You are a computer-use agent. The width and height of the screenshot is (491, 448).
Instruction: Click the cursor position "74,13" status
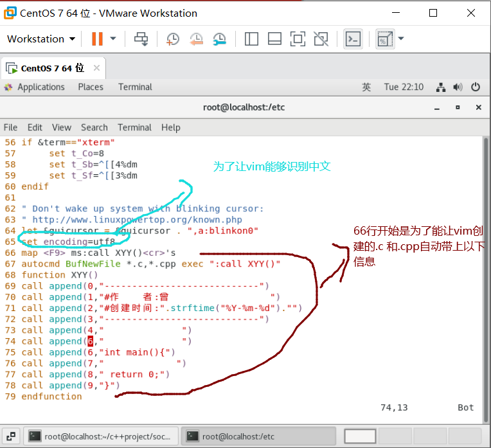(394, 408)
